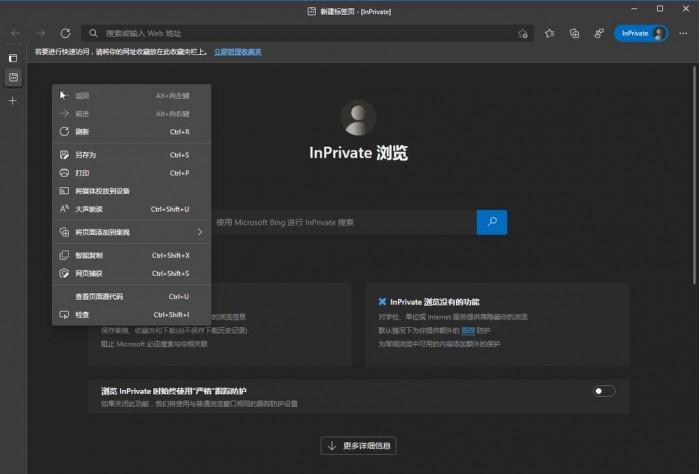Open the Favorites list icon
Image resolution: width=700 pixels, height=474 pixels.
click(550, 33)
